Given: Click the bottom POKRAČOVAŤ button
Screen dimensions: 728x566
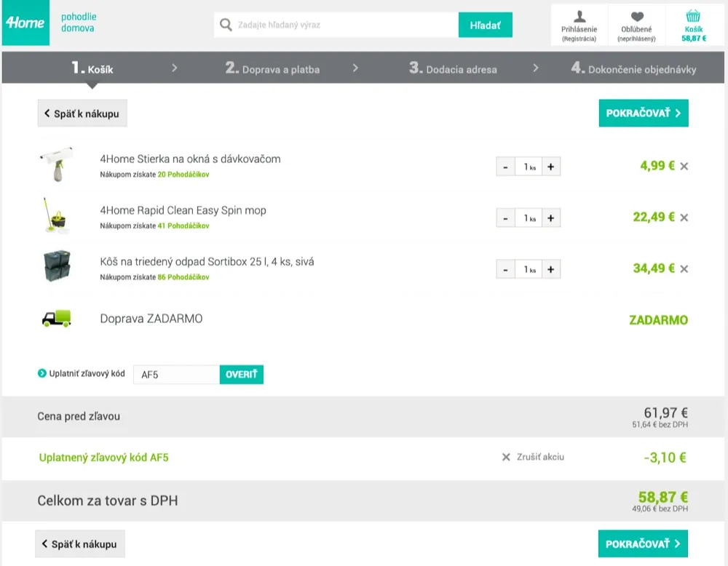Looking at the screenshot, I should pos(643,543).
